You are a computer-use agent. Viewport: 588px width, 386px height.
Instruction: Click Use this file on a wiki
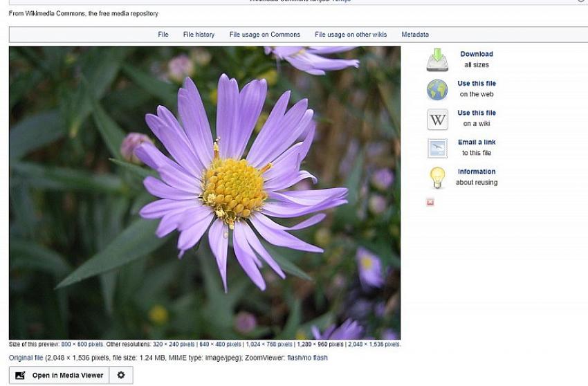click(476, 113)
